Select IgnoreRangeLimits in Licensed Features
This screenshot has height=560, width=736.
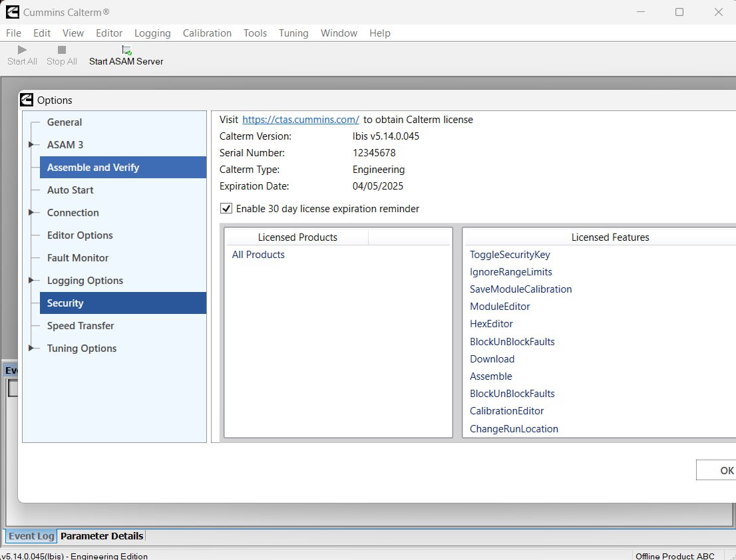pyautogui.click(x=510, y=272)
